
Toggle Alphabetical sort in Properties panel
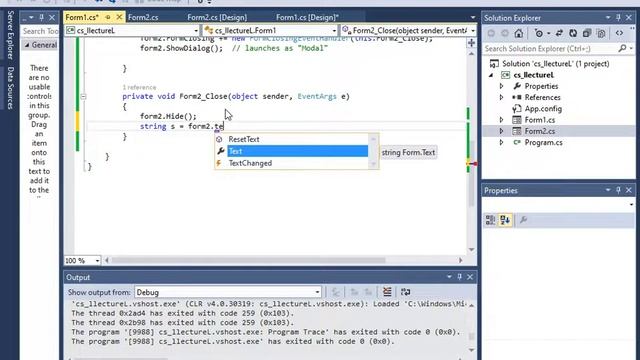(505, 220)
